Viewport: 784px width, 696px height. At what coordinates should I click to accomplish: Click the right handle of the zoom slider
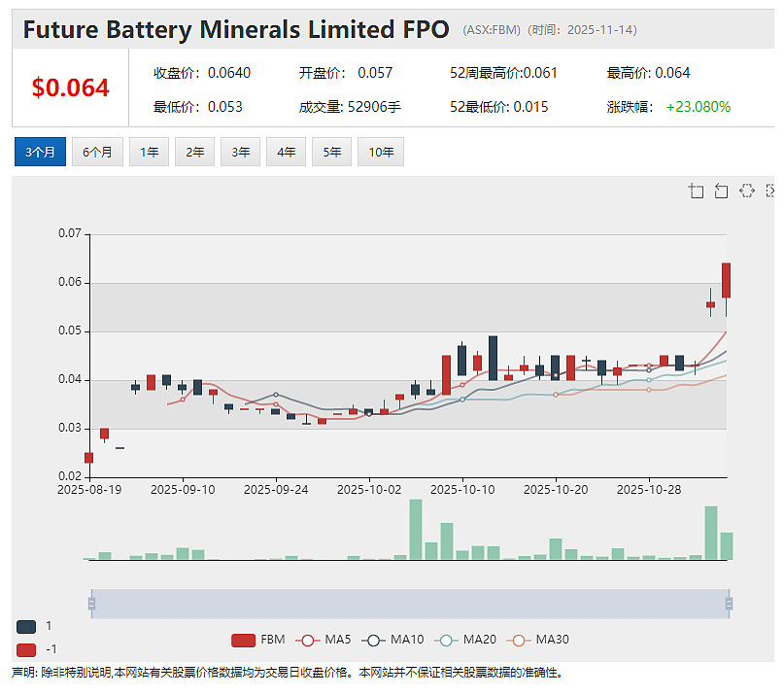(x=729, y=604)
